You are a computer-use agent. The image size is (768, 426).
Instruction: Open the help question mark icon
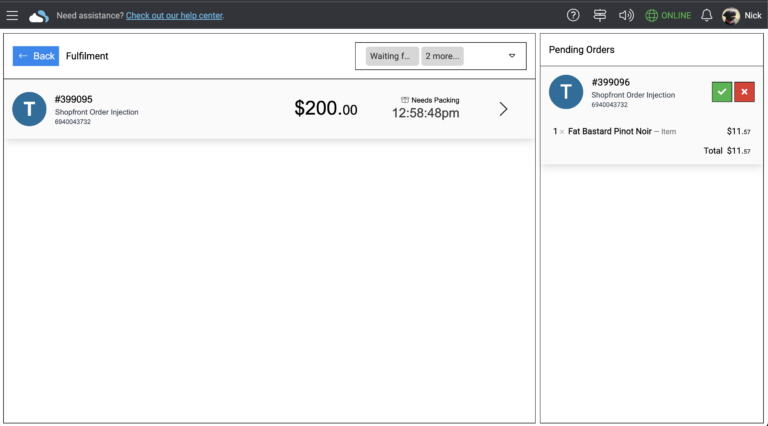[573, 15]
